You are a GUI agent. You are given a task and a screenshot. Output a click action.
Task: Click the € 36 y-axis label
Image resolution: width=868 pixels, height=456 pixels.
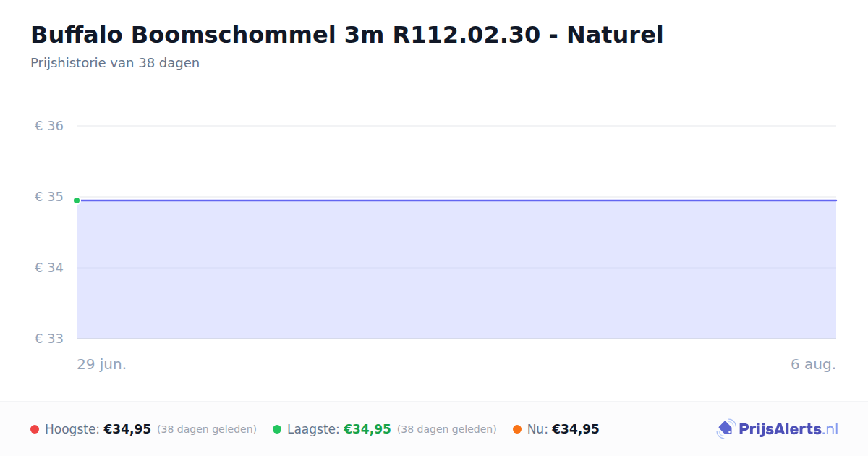tap(49, 126)
